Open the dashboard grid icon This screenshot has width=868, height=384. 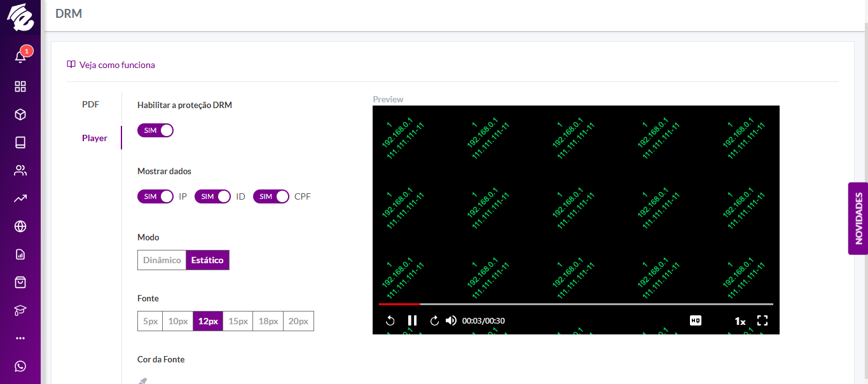pos(20,86)
